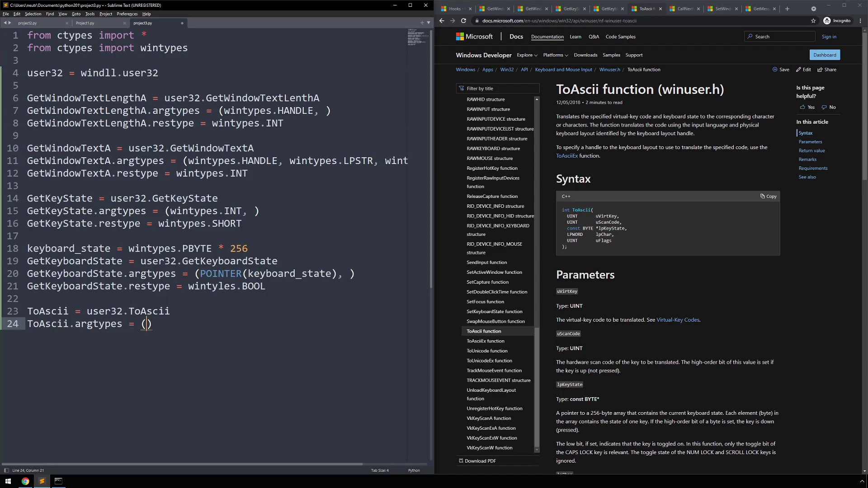Jump to Return value section

[811, 150]
